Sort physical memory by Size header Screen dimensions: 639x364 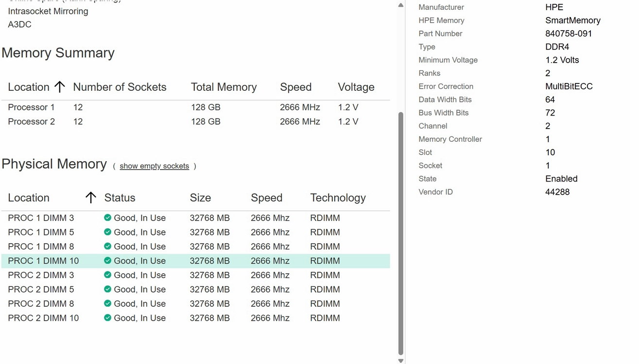point(200,198)
